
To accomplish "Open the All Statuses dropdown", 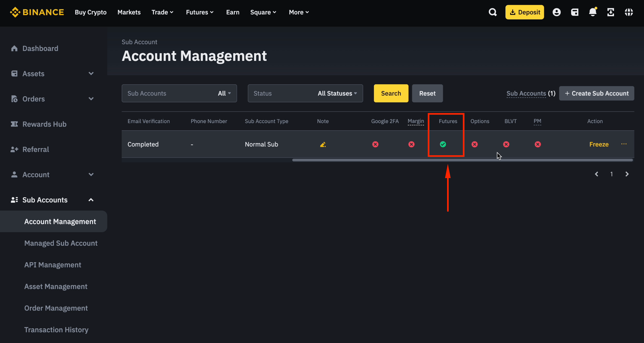I will (x=337, y=93).
